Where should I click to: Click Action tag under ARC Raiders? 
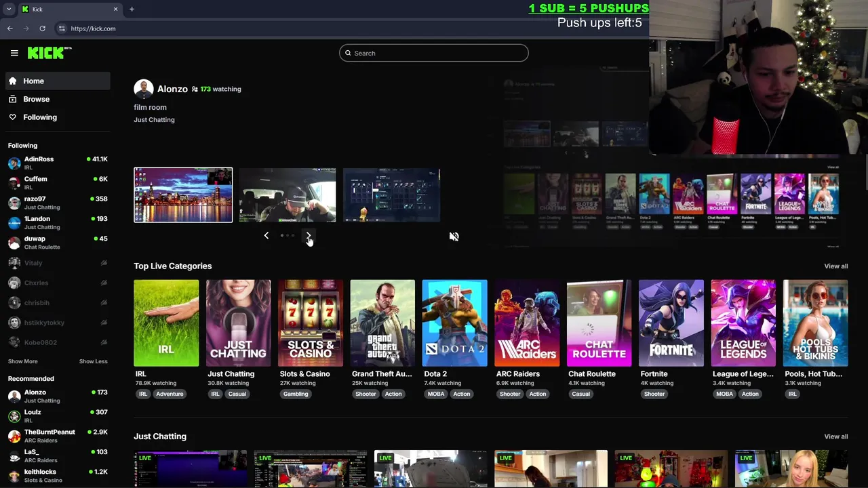(538, 394)
